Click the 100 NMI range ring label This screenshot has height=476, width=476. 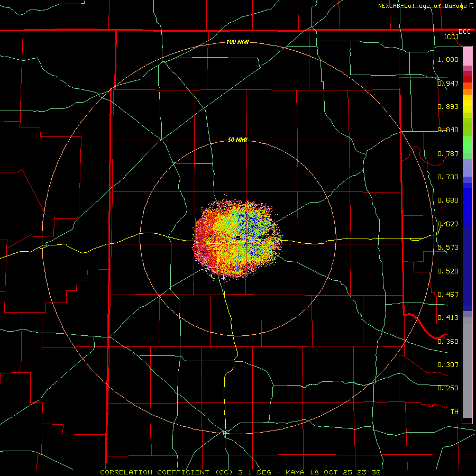[x=237, y=42]
